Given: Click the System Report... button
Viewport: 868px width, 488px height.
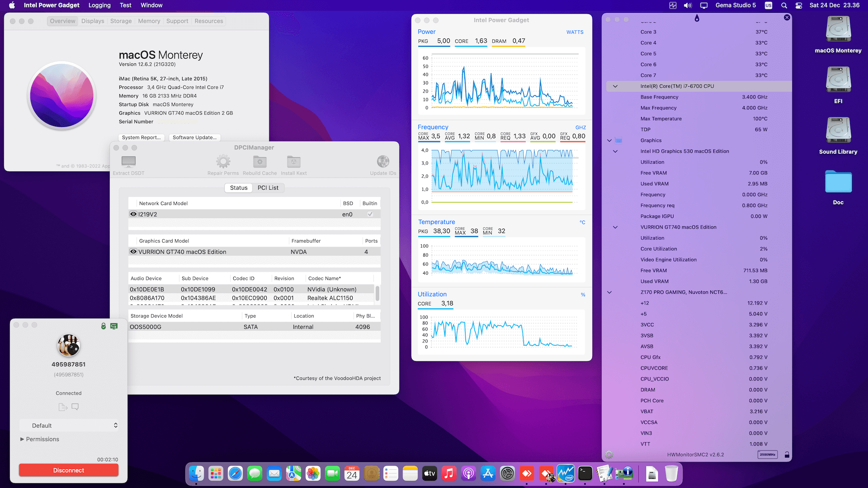Looking at the screenshot, I should (141, 137).
